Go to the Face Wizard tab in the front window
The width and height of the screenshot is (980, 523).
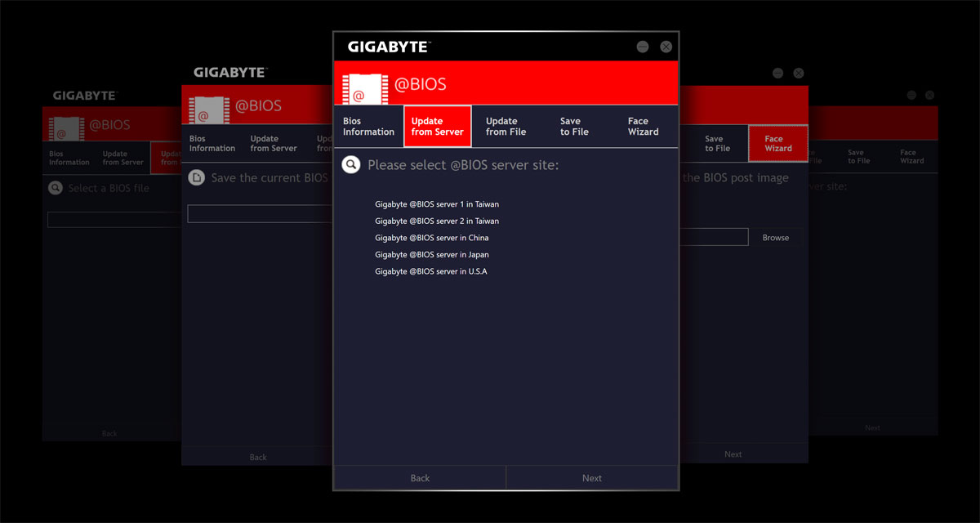pos(643,126)
